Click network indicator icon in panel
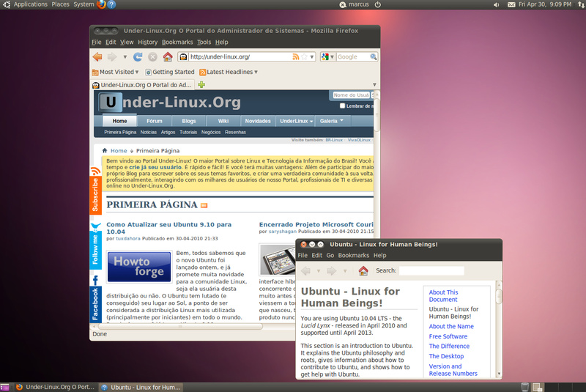586x392 pixels. pyautogui.click(x=580, y=4)
